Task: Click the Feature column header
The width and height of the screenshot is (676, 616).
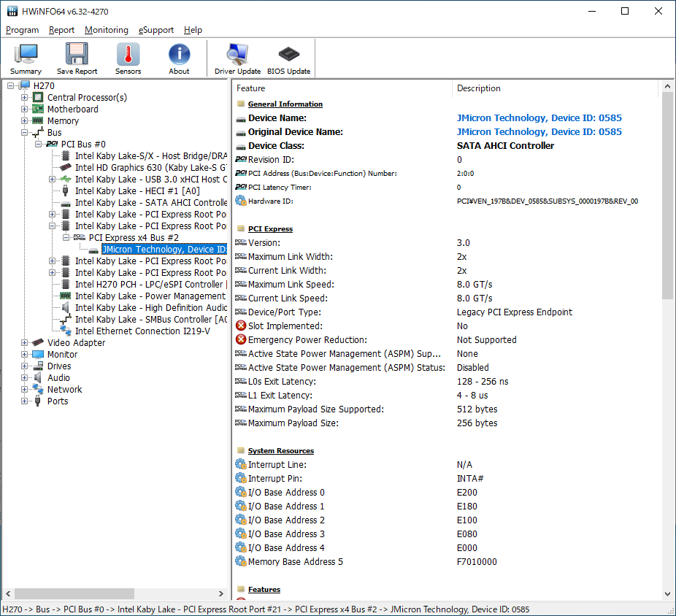Action: pyautogui.click(x=342, y=88)
